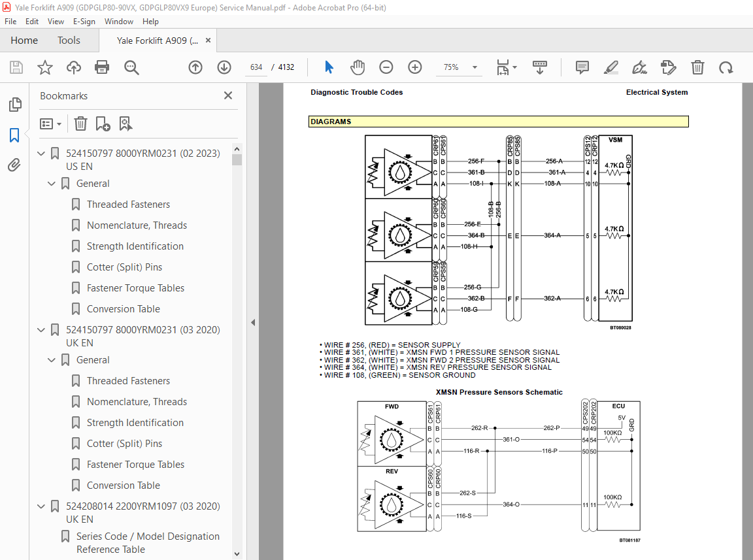The height and width of the screenshot is (560, 753).
Task: Open the bookmark options dropdown
Action: [50, 124]
